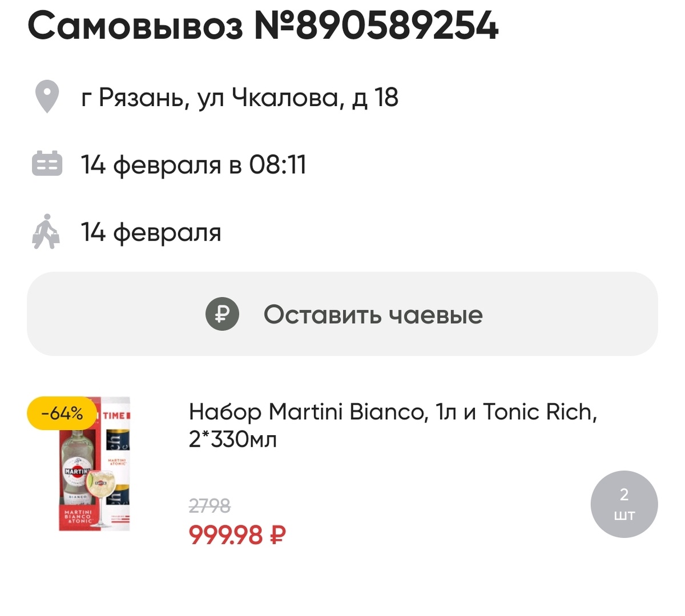685x616 pixels.
Task: Click the crossed-out old price 2798
Action: (x=209, y=505)
